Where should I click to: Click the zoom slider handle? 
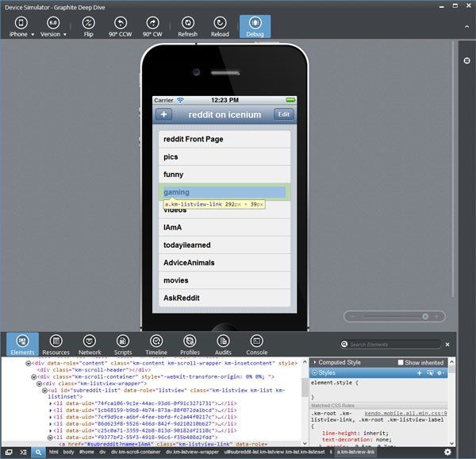(425, 317)
